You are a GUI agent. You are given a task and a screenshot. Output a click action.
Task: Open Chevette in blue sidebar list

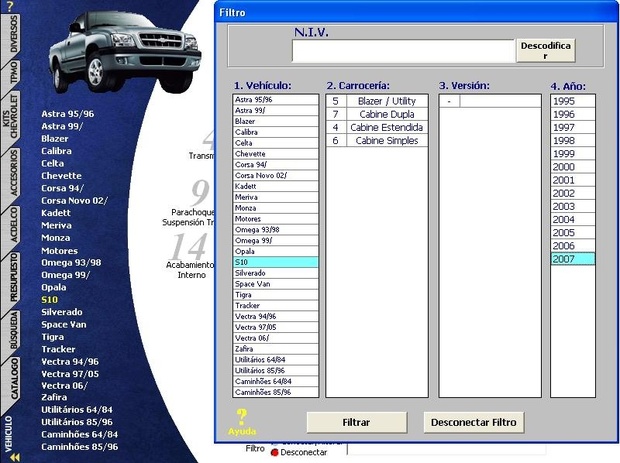point(61,176)
